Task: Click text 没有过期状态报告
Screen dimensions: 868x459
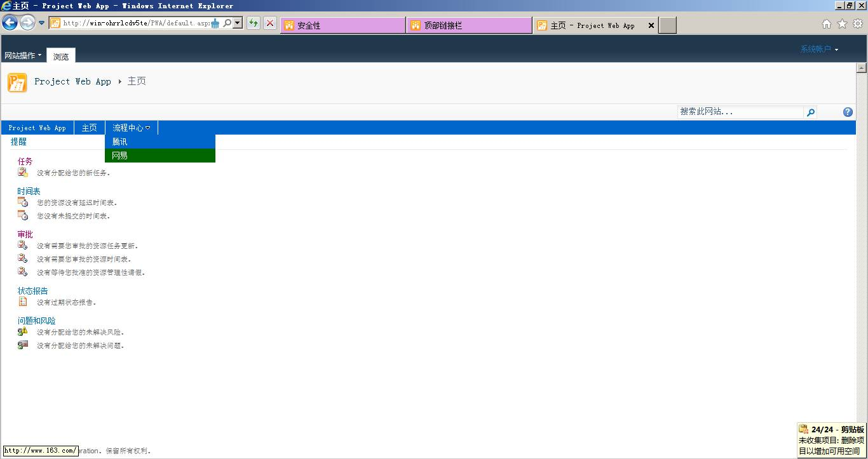Action: pyautogui.click(x=67, y=302)
